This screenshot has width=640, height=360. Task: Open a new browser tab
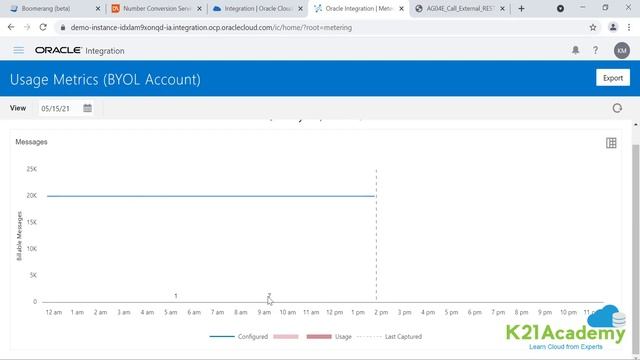[521, 9]
